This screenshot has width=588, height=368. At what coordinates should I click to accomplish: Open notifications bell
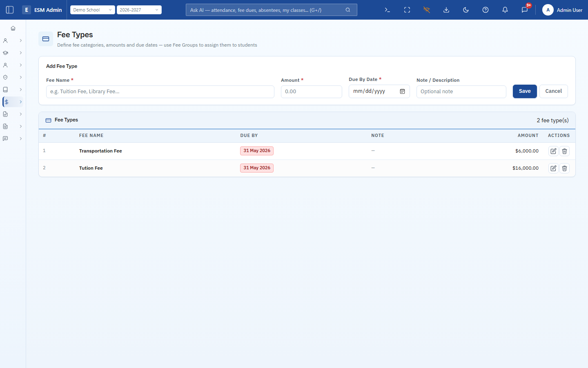click(505, 10)
